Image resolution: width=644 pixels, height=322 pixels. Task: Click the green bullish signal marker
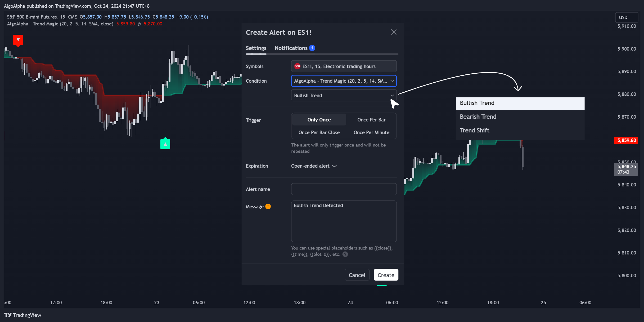pos(165,144)
